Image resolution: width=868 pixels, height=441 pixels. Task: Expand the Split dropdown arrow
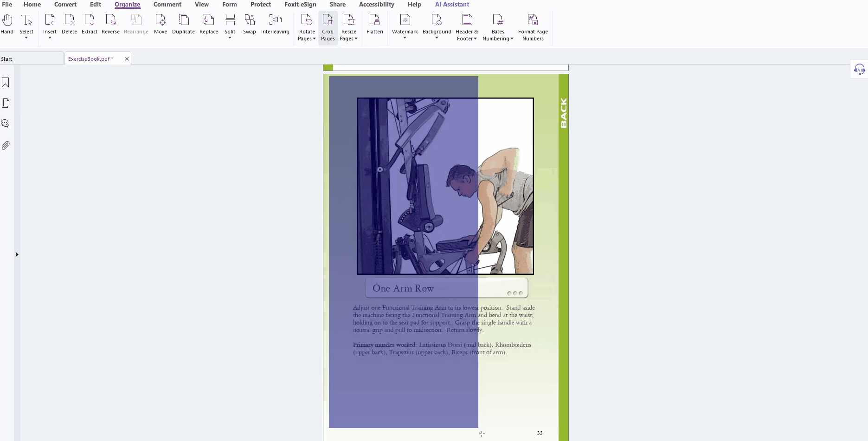click(x=230, y=38)
